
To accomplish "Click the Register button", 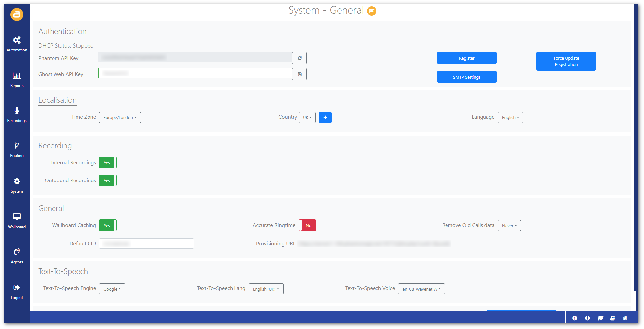I will pyautogui.click(x=467, y=58).
